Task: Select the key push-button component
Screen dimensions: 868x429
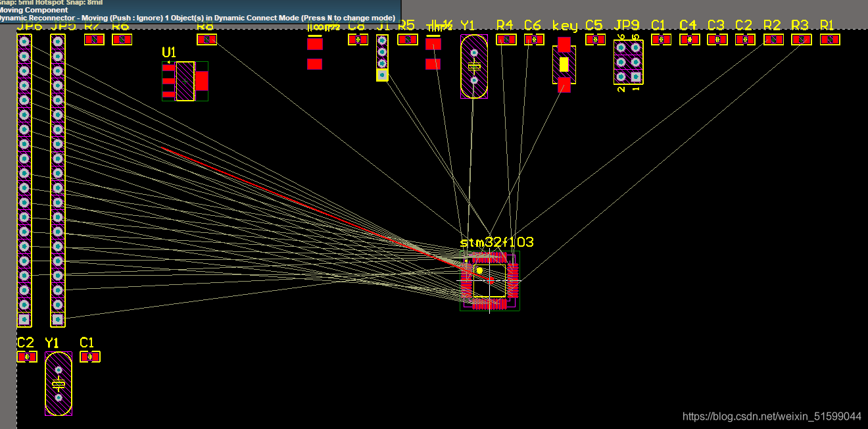Action: [x=564, y=64]
